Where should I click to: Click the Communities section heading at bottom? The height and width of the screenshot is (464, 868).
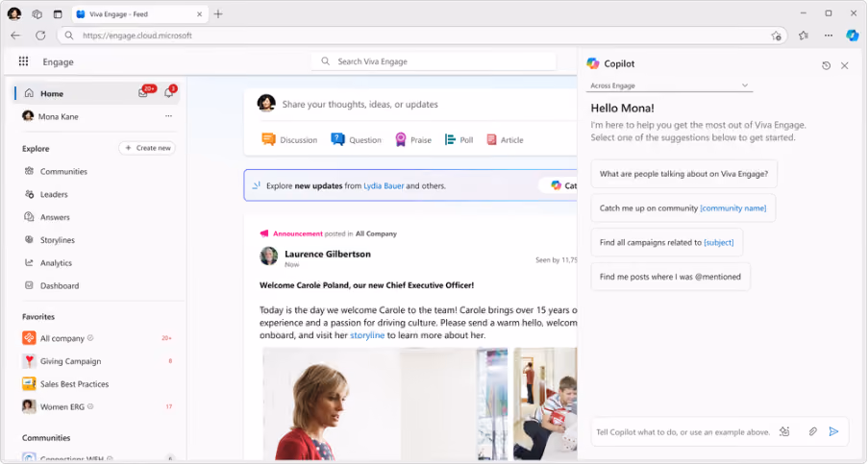(x=46, y=437)
